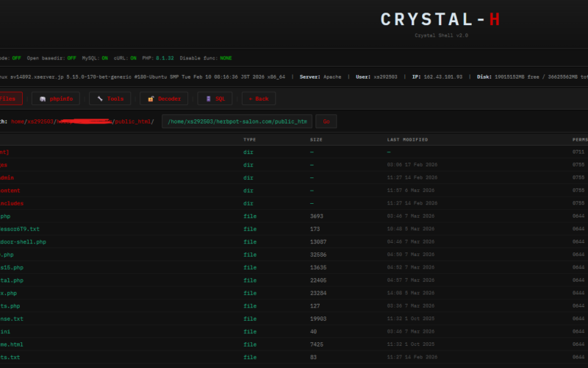Click the date '14:08 5 Mar 2026'
Viewport: 588px width, 368px height.
pos(411,293)
